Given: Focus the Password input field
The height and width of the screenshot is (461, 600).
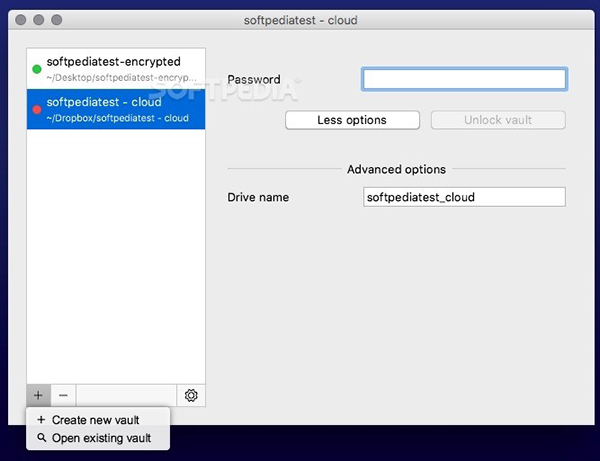Looking at the screenshot, I should (464, 79).
